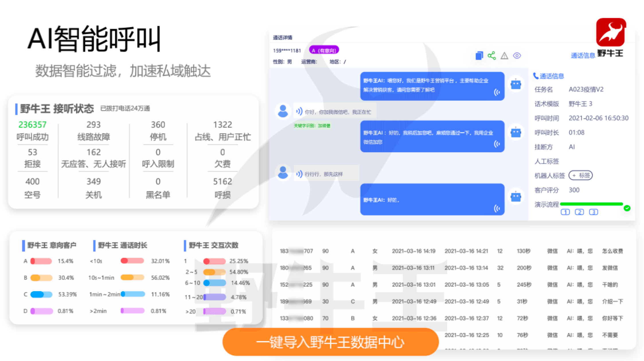The image size is (644, 361).
Task: Play customer voice message 行行行,那先这样
Action: [x=299, y=174]
